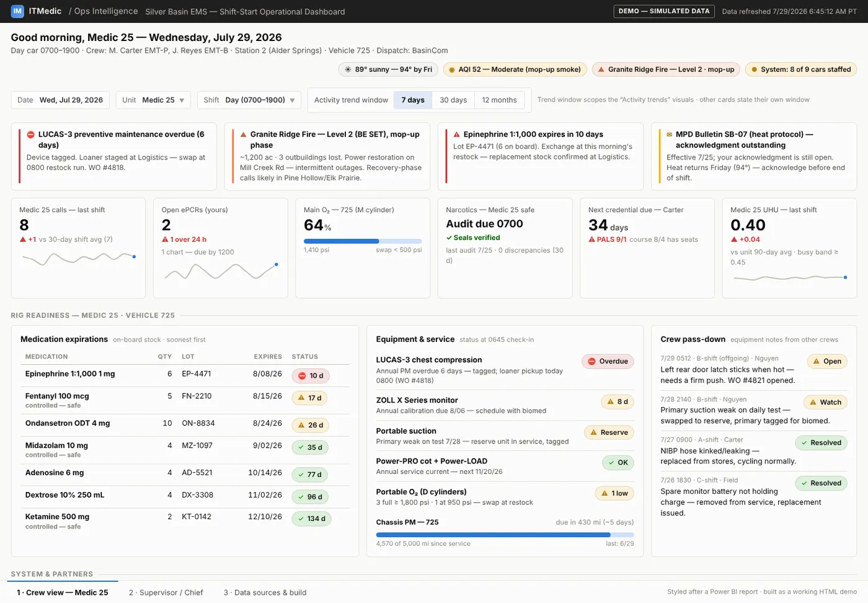Click the sun icon in the weather chip

point(348,69)
